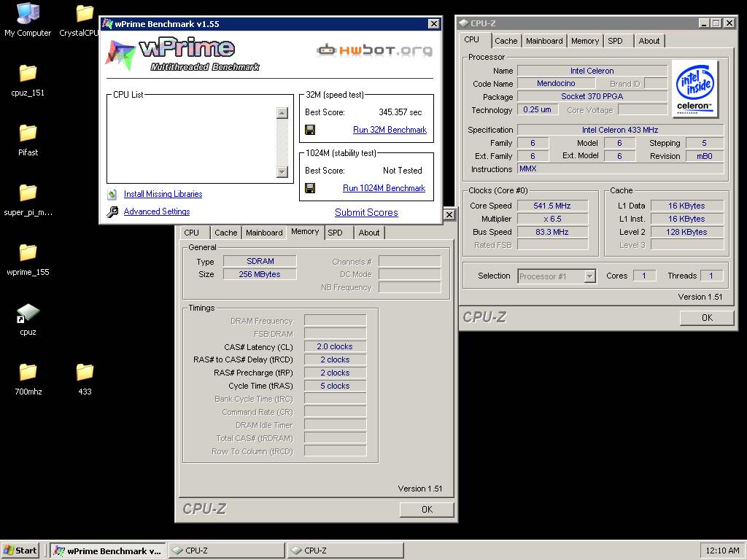
Task: Switch to Mainboard tab in the CPU-Z Memory window
Action: pyautogui.click(x=264, y=233)
